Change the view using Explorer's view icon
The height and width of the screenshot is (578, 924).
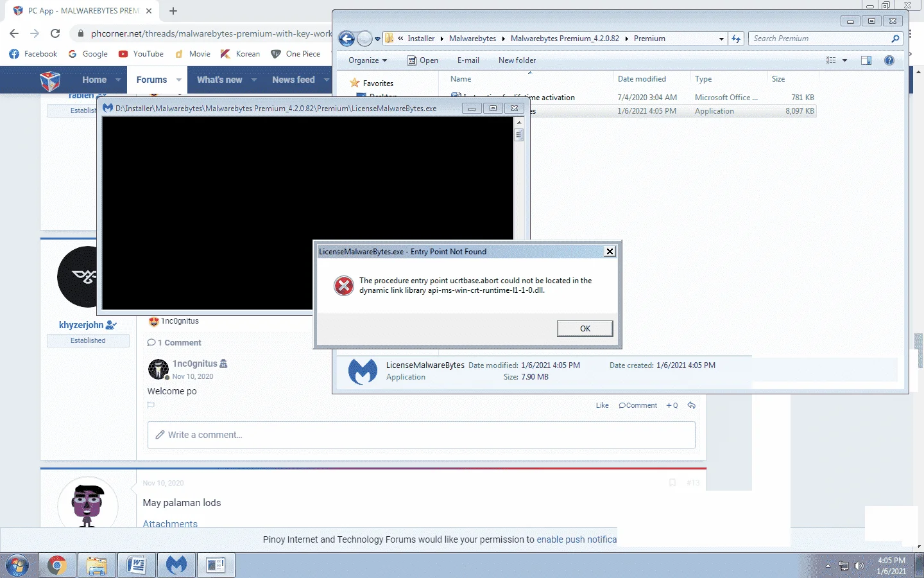click(831, 60)
